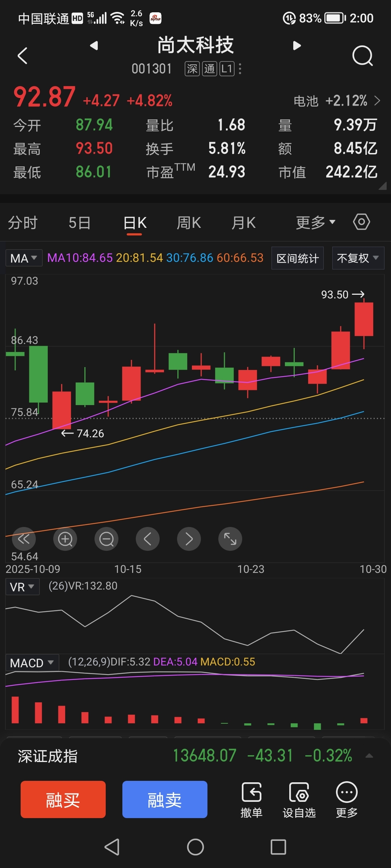Jump to earliest data double-left icon
The height and width of the screenshot is (868, 391).
coord(24,539)
